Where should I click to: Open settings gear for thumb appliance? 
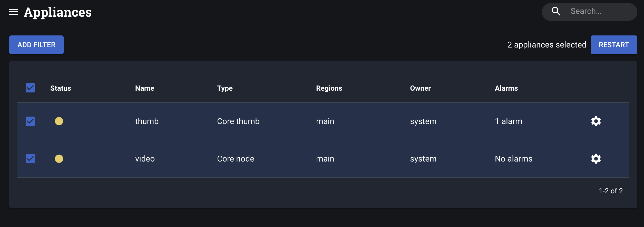click(x=596, y=121)
